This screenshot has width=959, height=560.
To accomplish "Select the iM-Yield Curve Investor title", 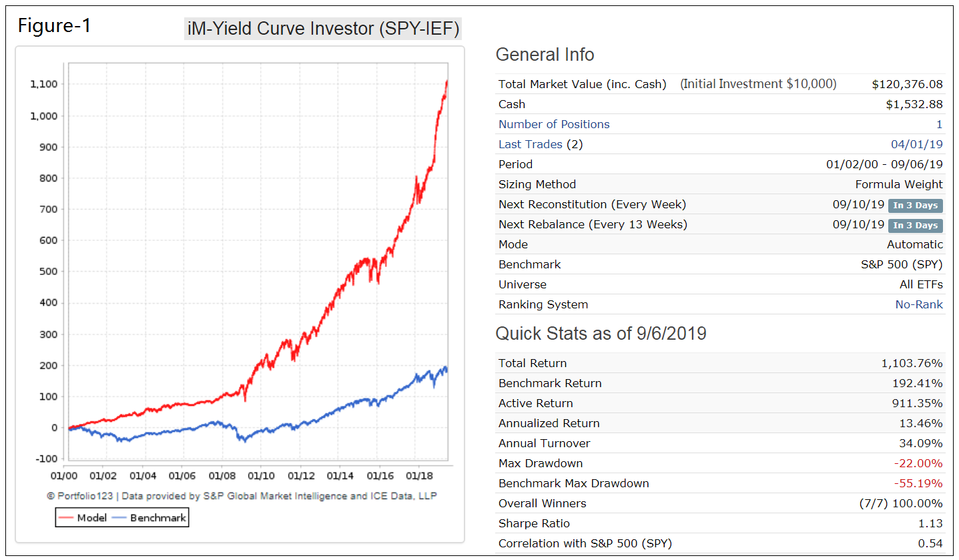I will (x=322, y=29).
